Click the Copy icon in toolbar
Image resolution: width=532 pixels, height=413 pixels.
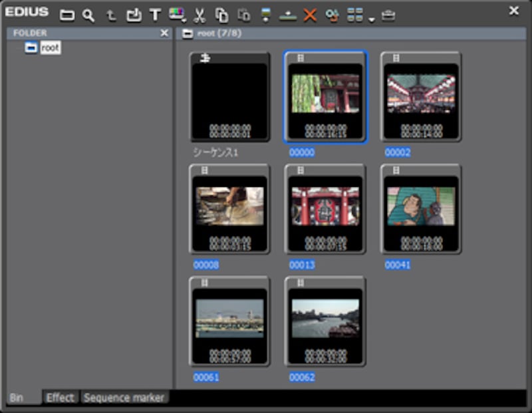point(221,15)
